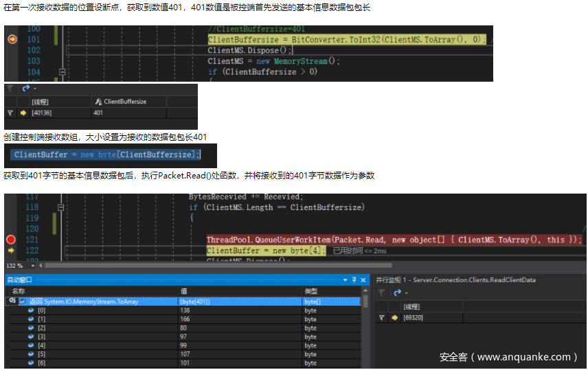The width and height of the screenshot is (588, 370).
Task: Pin the 自动窗口 Autos panel
Action: [x=354, y=280]
